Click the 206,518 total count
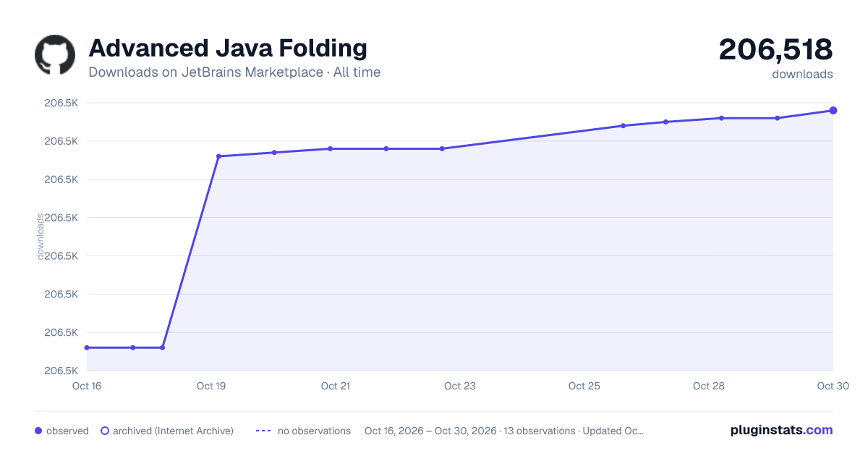 coord(775,49)
